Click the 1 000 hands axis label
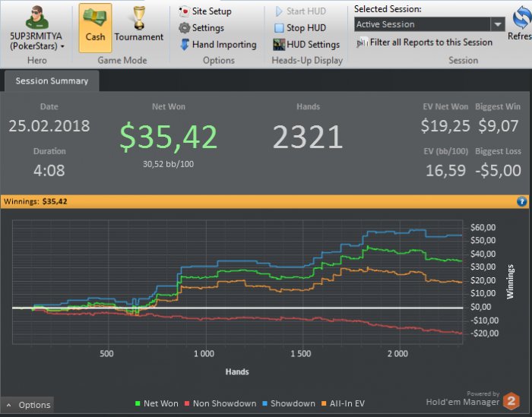This screenshot has width=532, height=417. pyautogui.click(x=204, y=354)
